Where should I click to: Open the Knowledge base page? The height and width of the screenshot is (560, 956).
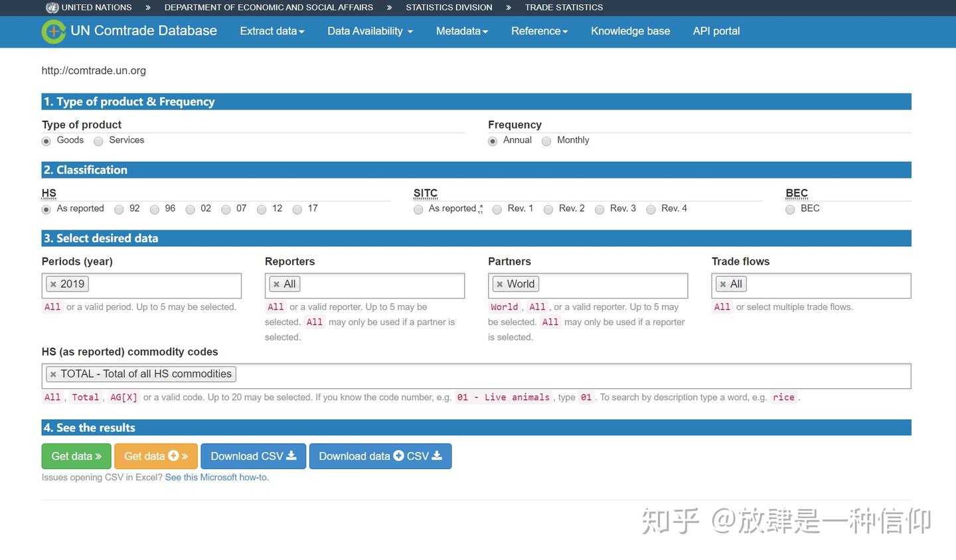(x=631, y=31)
